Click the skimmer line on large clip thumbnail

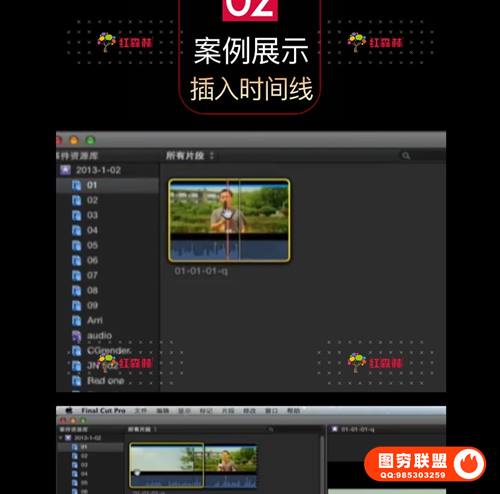click(228, 220)
